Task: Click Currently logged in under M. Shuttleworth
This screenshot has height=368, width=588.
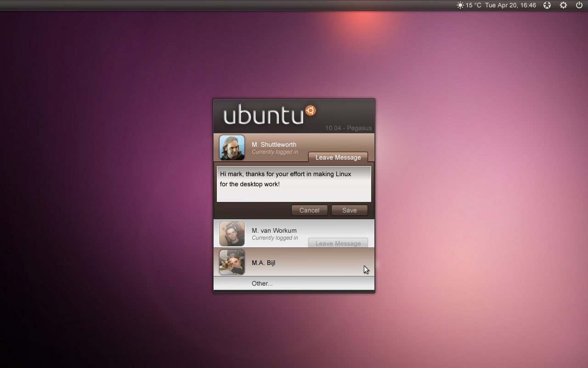Action: (x=275, y=152)
